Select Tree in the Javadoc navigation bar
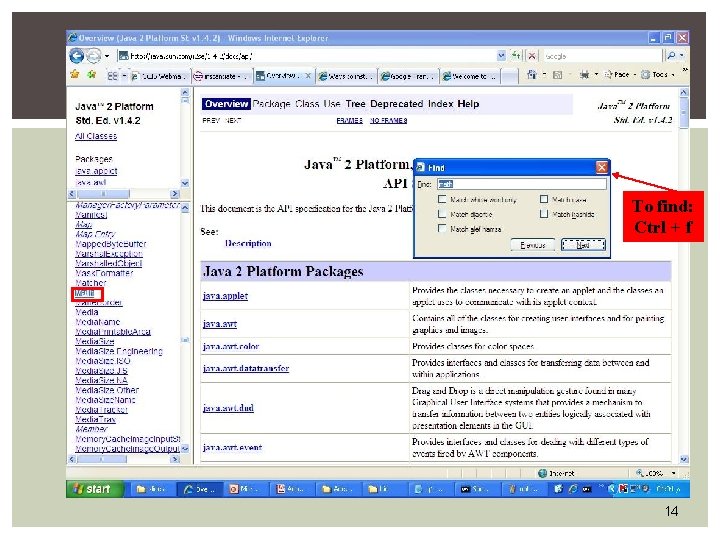 (355, 104)
